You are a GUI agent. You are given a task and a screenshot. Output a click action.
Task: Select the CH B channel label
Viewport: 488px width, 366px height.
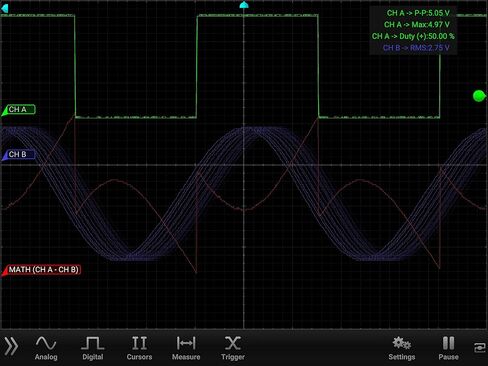(x=19, y=154)
